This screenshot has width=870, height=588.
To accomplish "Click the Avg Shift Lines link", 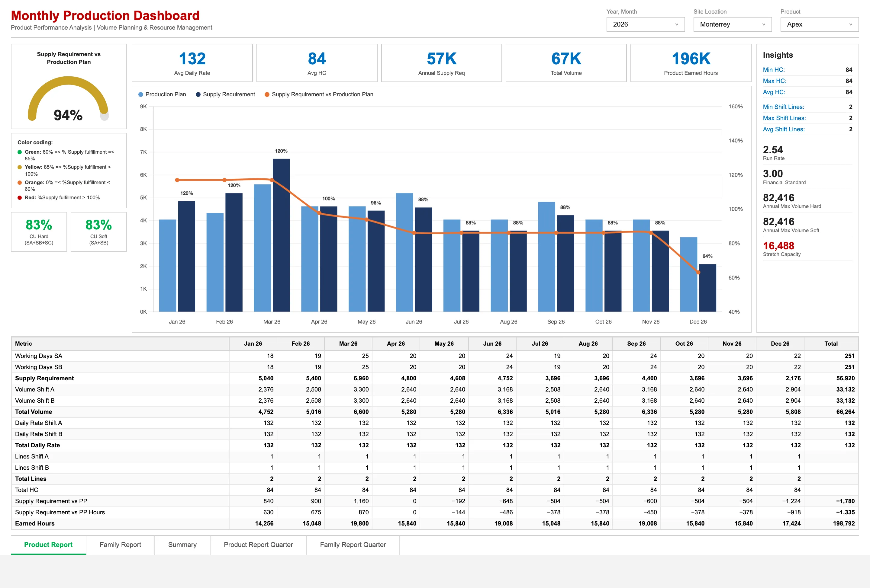I will [x=784, y=129].
